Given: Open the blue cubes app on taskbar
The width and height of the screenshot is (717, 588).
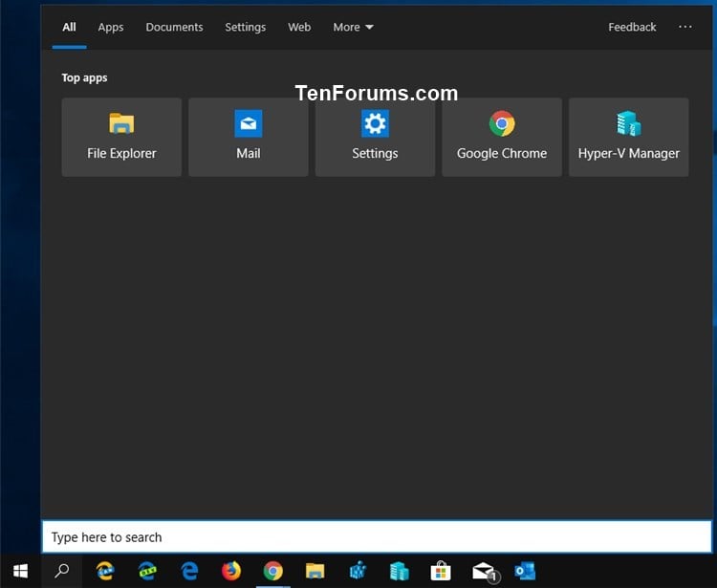Looking at the screenshot, I should pyautogui.click(x=358, y=571).
